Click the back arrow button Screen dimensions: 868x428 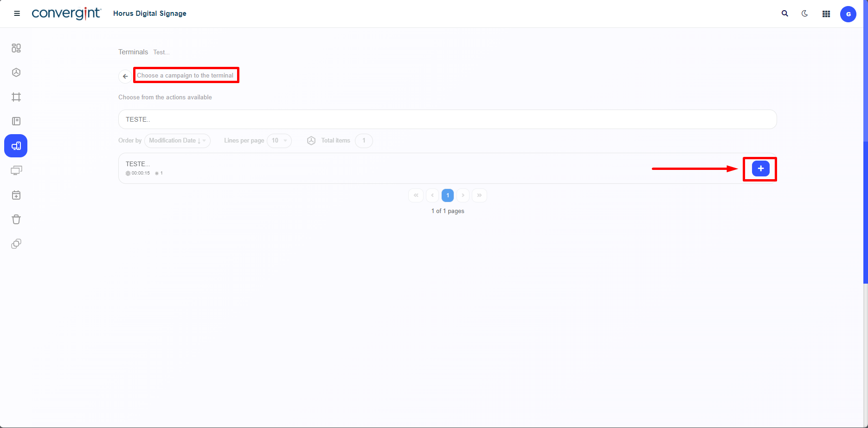[125, 76]
